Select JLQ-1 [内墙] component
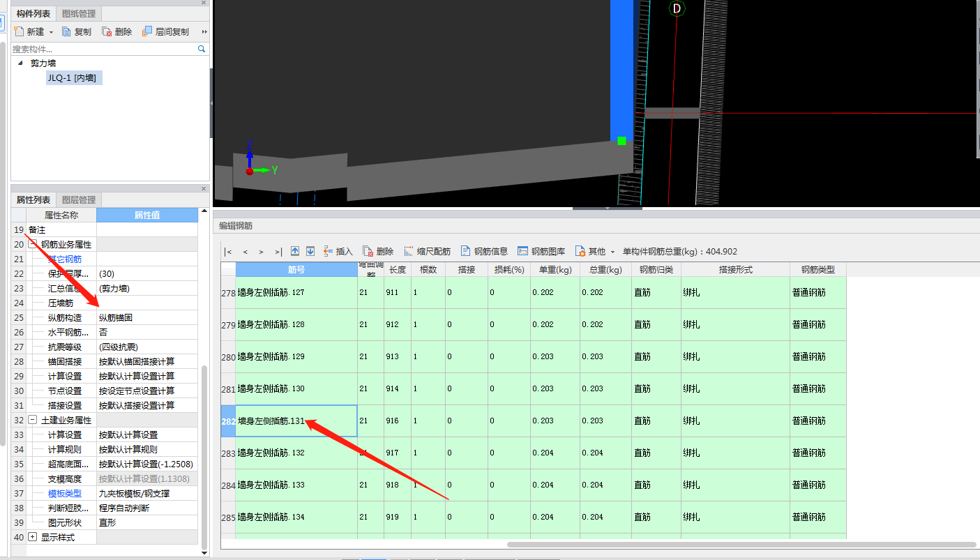The width and height of the screenshot is (980, 560). click(74, 77)
